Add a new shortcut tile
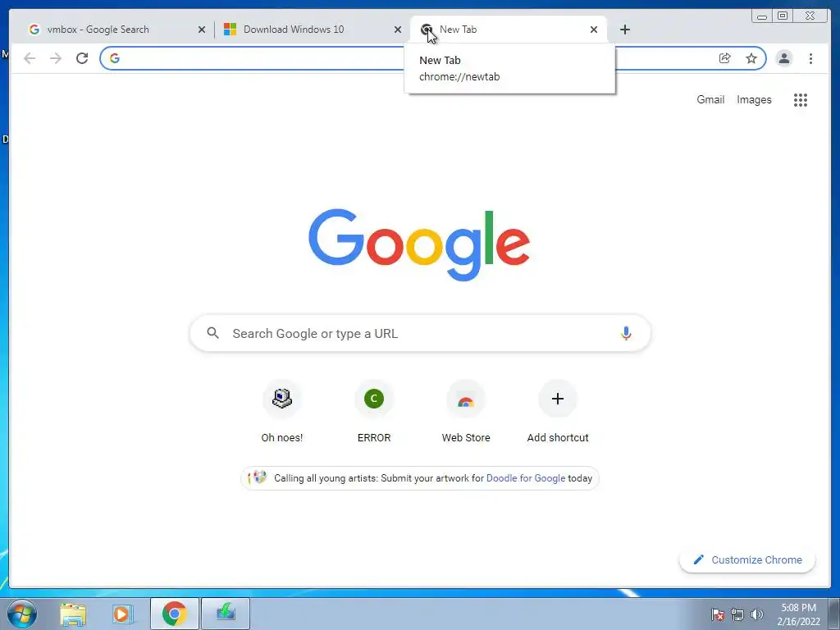This screenshot has width=840, height=630. point(558,399)
